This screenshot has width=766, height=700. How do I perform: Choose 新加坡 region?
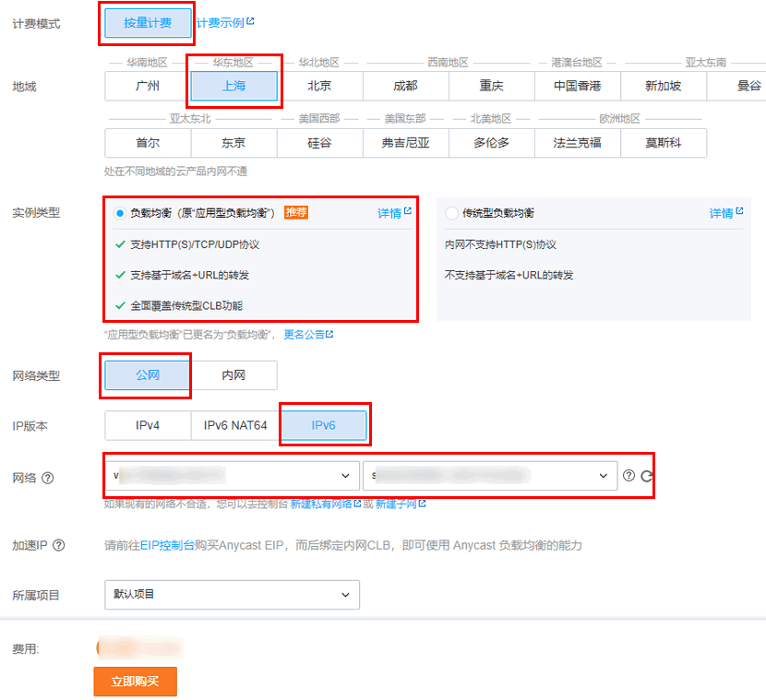coord(664,86)
